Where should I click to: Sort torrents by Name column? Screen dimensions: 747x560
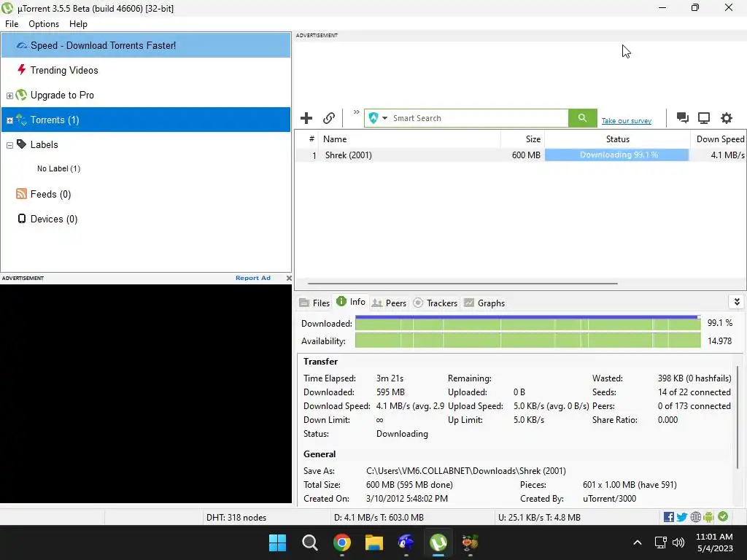coord(410,139)
